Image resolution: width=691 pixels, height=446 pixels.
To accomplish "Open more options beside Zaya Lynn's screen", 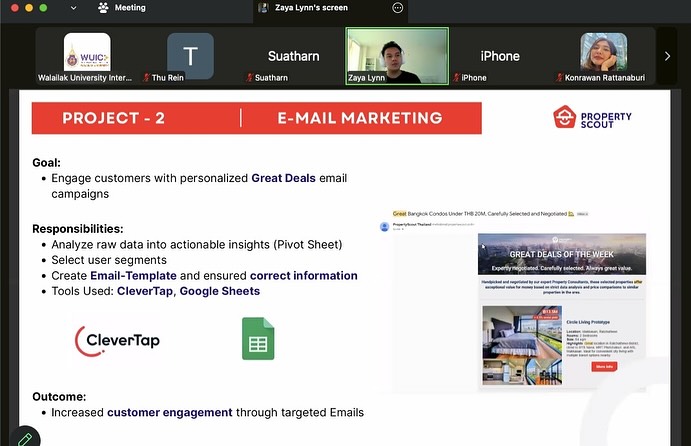I will tap(397, 8).
